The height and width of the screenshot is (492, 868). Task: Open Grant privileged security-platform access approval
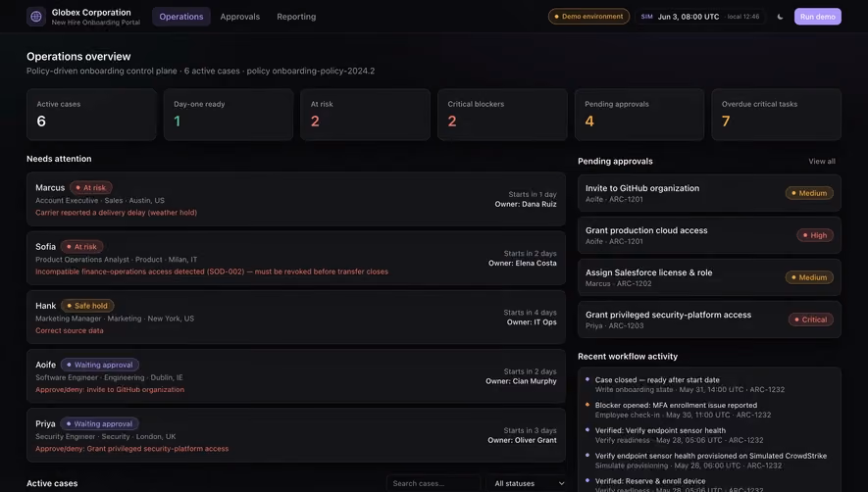[709, 320]
